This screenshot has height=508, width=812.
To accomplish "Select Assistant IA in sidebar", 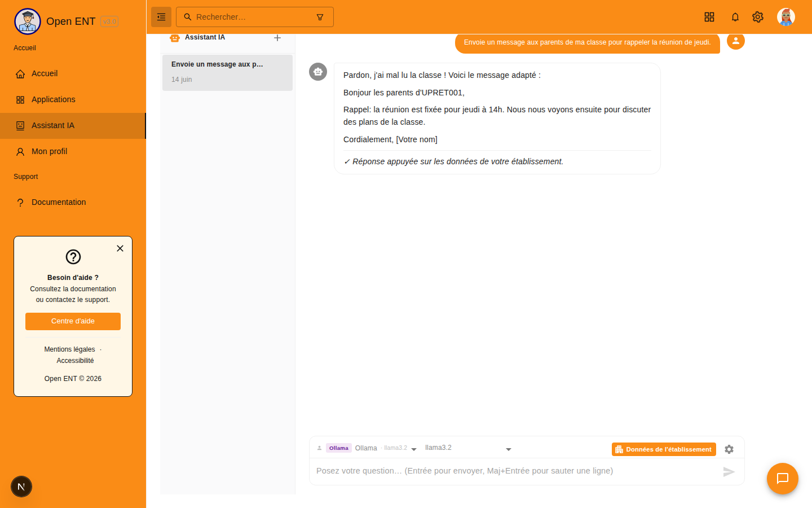I will pos(73,125).
